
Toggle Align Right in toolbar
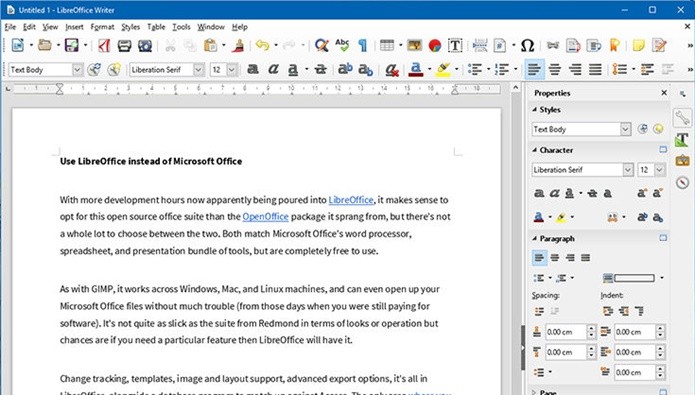tap(575, 70)
